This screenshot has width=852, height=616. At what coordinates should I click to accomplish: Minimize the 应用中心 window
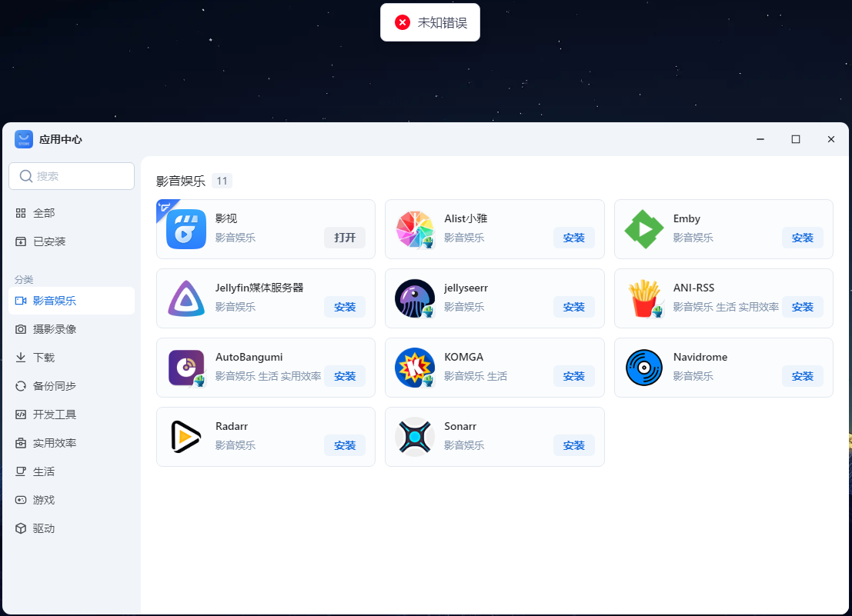coord(760,139)
